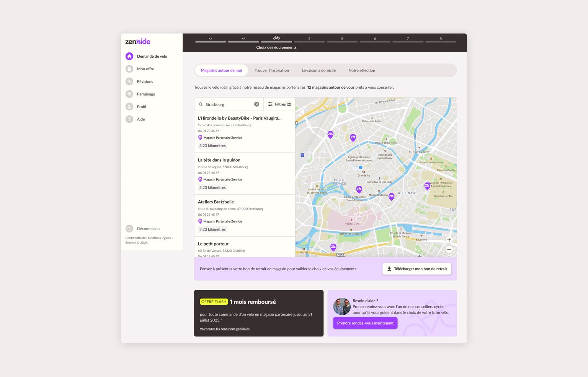Click address 5 rue du faubourg de pierre
Screen dimensions: 588x377
coord(230,209)
